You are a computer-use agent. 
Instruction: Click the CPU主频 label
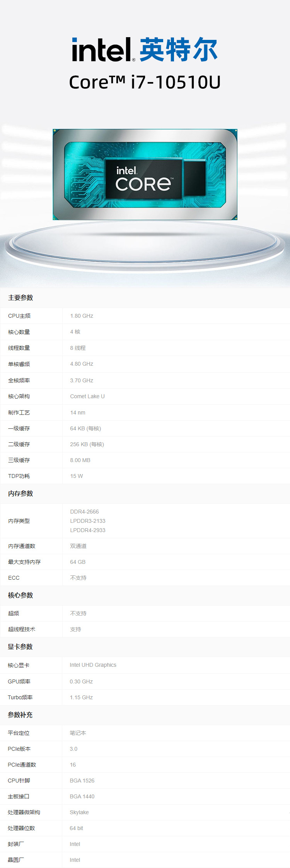(x=19, y=316)
